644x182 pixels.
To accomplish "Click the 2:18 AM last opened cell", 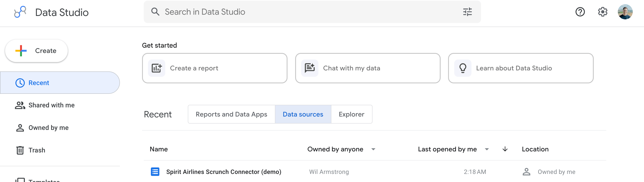I will tap(475, 172).
